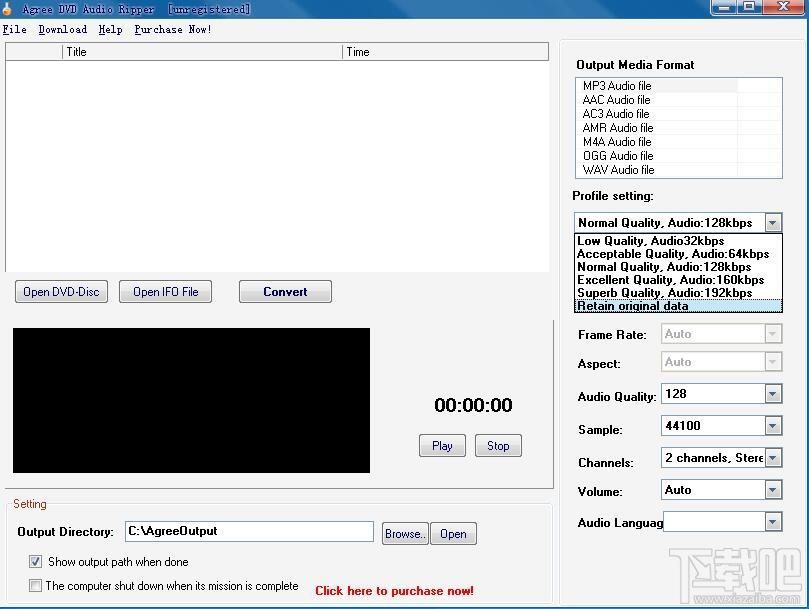Open the Download menu
Viewport: 809px width, 609px height.
pos(62,29)
